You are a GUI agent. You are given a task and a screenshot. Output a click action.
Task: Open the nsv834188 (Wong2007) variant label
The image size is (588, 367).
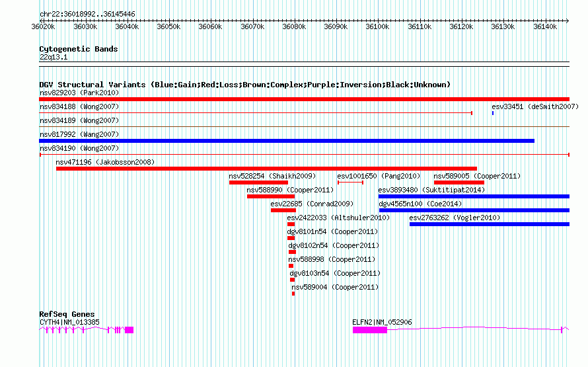point(79,106)
